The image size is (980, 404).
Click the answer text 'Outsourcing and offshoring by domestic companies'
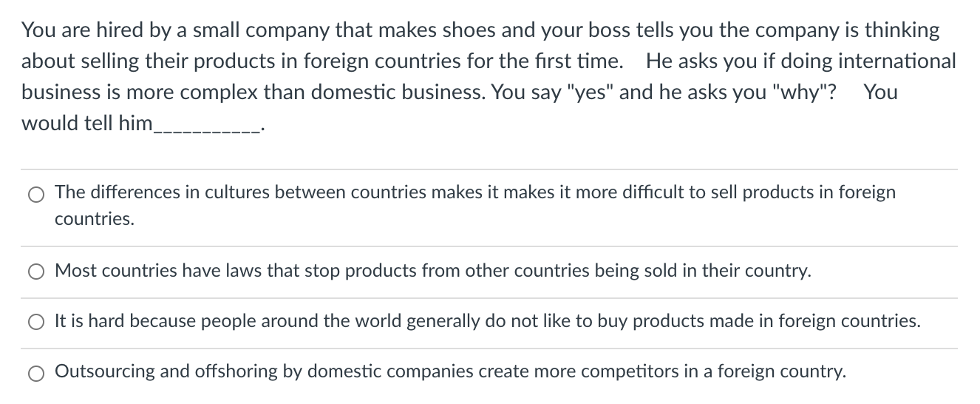click(x=450, y=371)
